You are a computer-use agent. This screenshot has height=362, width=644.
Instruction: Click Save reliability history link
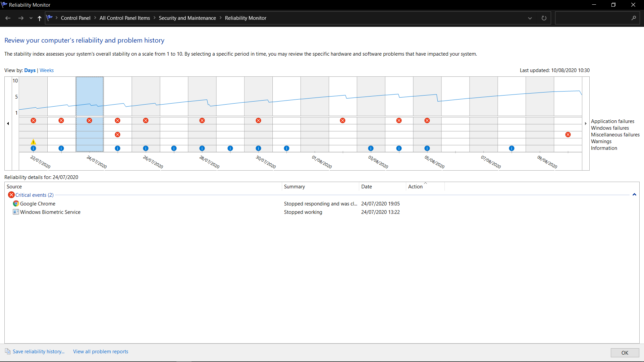pos(38,352)
